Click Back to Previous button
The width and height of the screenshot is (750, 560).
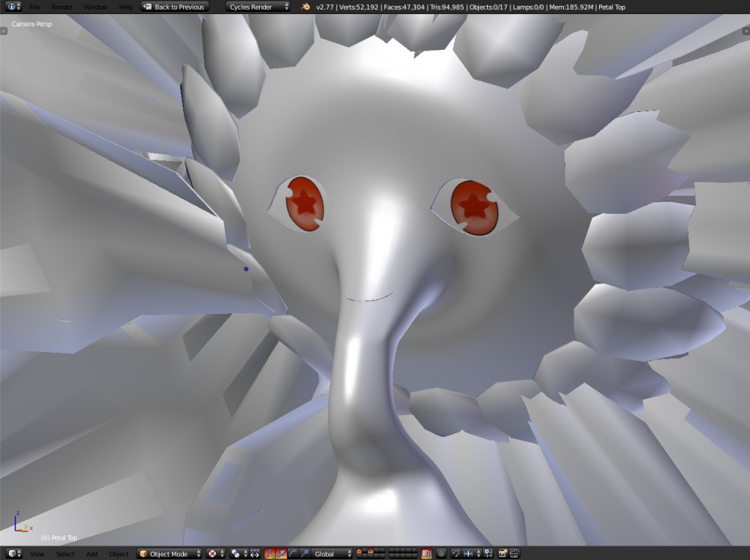tap(174, 7)
